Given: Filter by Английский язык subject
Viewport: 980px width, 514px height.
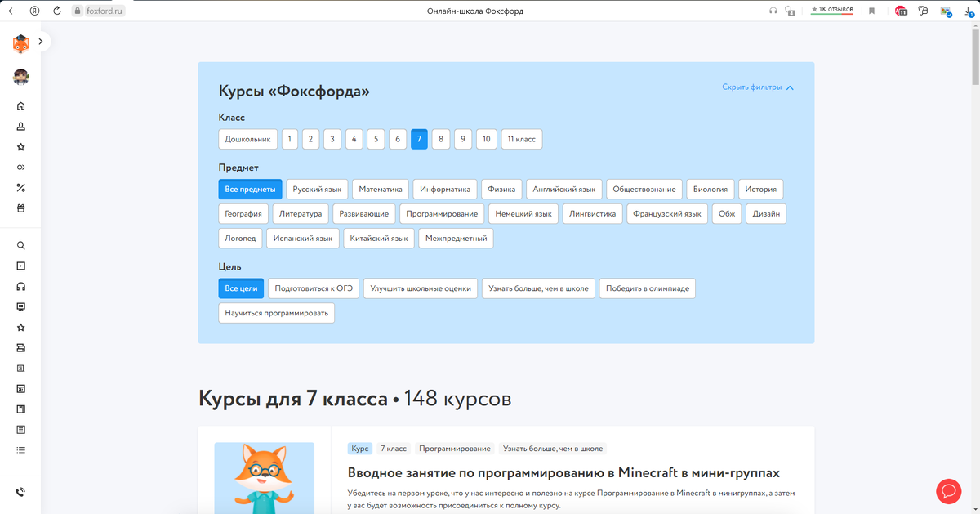Looking at the screenshot, I should tap(564, 190).
